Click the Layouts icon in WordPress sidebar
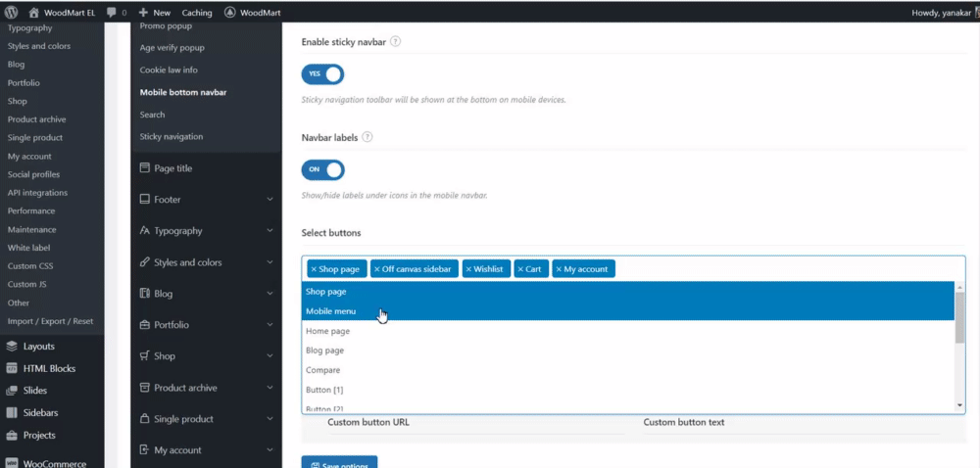 point(12,347)
